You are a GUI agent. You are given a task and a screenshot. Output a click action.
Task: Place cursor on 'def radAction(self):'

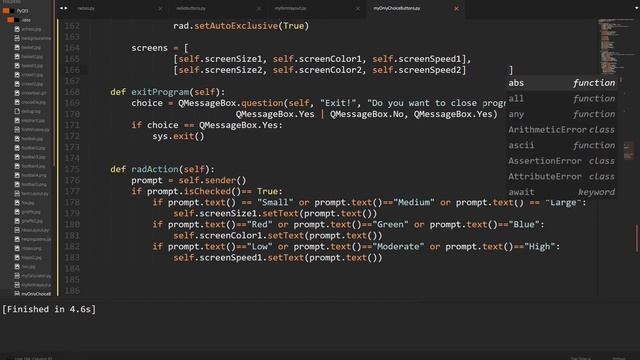tap(162, 169)
